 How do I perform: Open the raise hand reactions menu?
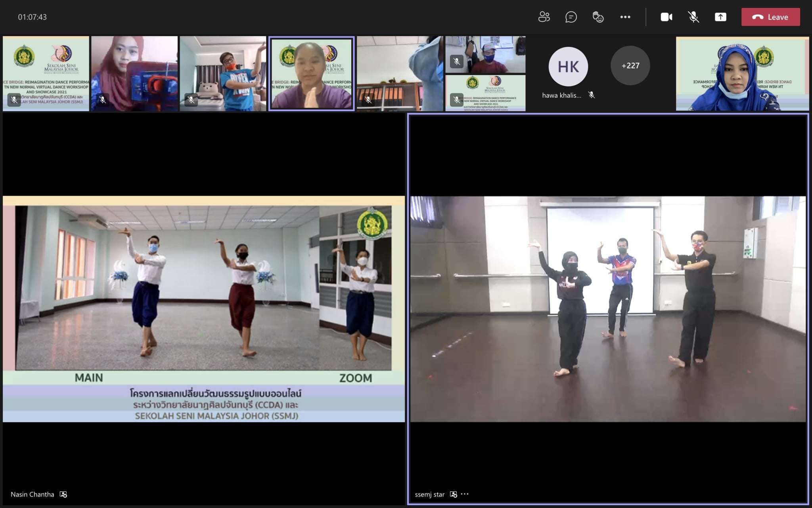click(x=598, y=17)
